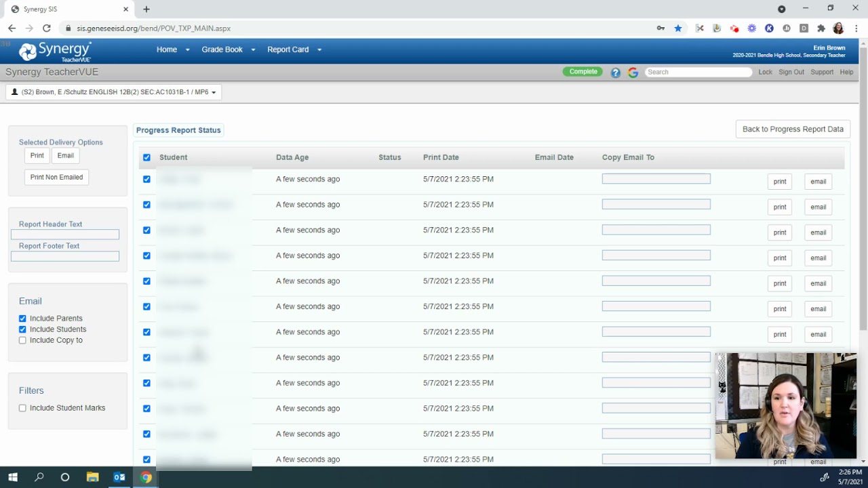
Task: Click the Synergy TeacherVUE logo
Action: point(55,52)
